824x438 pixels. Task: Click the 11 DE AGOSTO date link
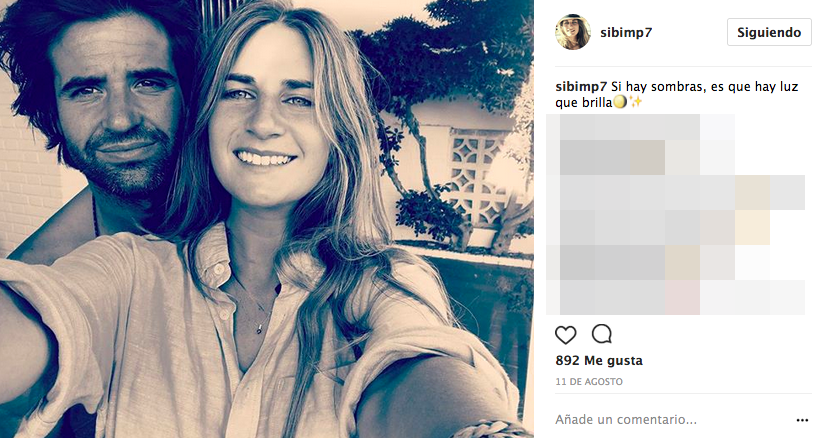pyautogui.click(x=589, y=382)
